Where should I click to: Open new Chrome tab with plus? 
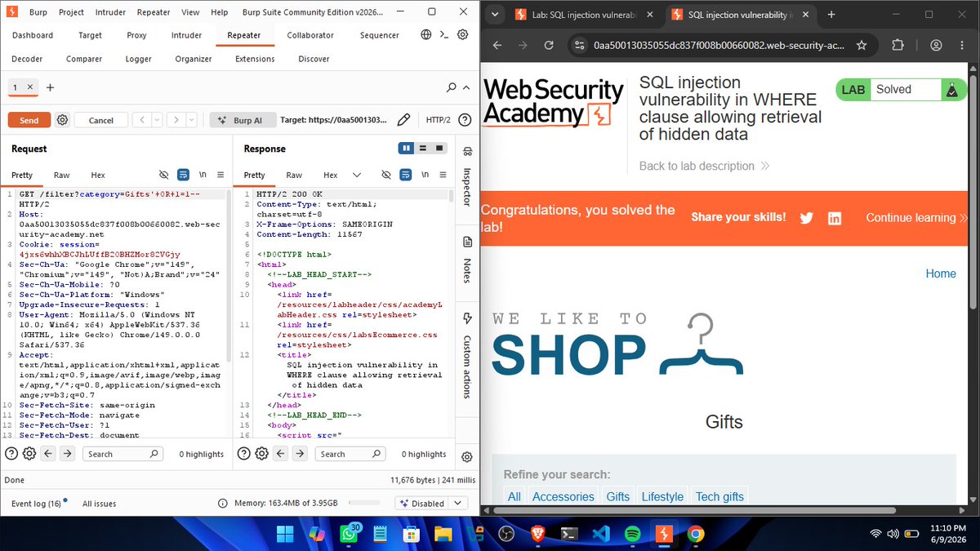[831, 15]
